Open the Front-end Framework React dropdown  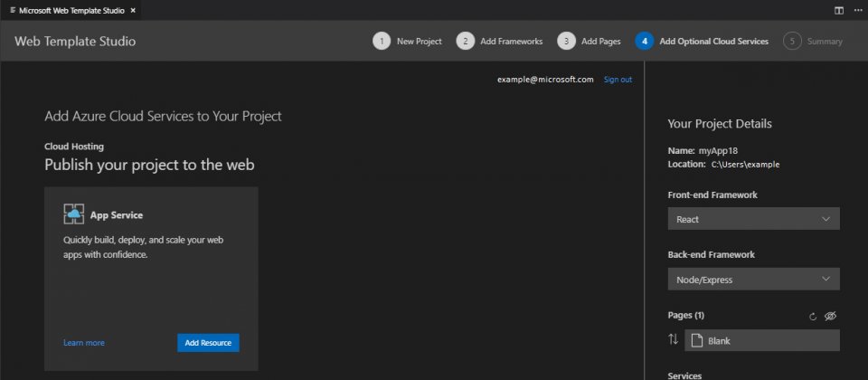[753, 219]
